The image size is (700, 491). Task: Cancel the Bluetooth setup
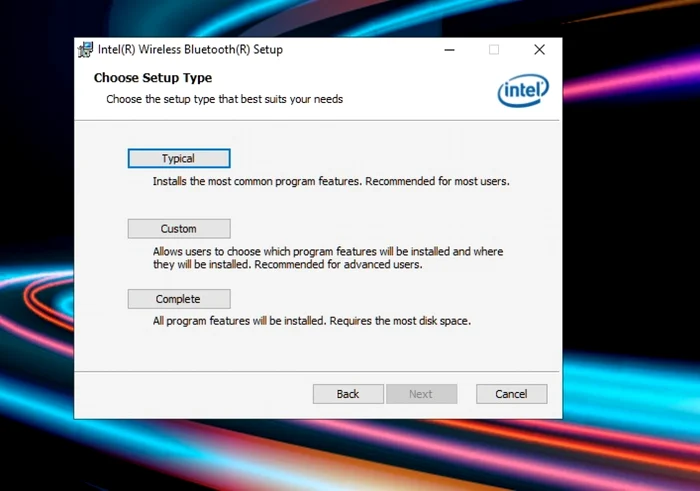(x=512, y=394)
